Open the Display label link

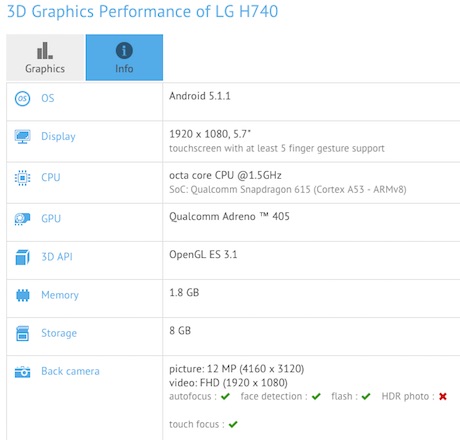pyautogui.click(x=58, y=137)
